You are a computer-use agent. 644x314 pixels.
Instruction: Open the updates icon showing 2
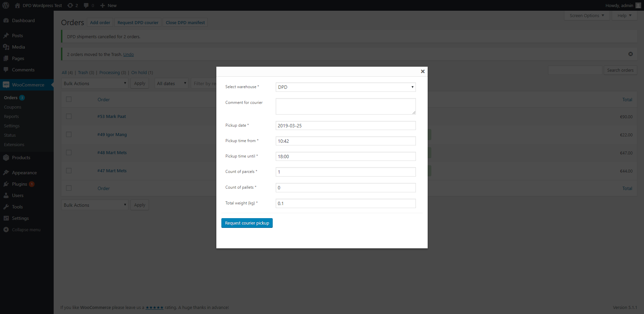coord(70,5)
